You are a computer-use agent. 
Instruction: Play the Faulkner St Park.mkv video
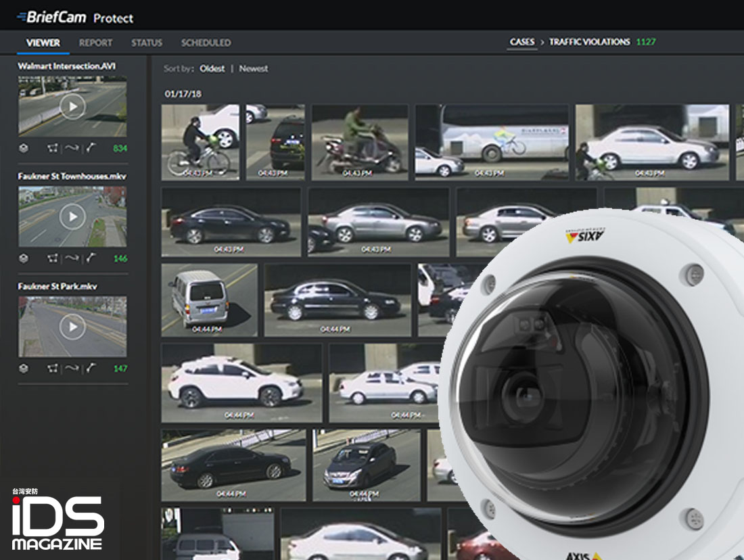point(72,327)
